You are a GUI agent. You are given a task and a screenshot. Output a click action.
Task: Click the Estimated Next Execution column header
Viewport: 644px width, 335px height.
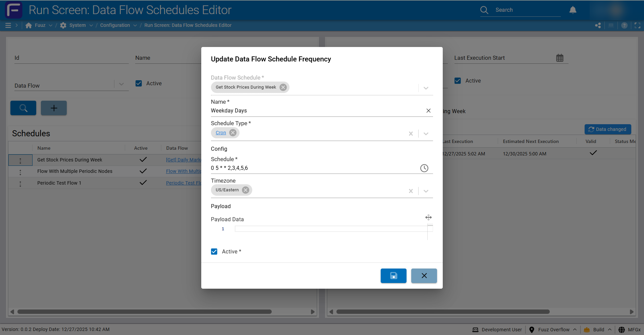[x=531, y=141]
